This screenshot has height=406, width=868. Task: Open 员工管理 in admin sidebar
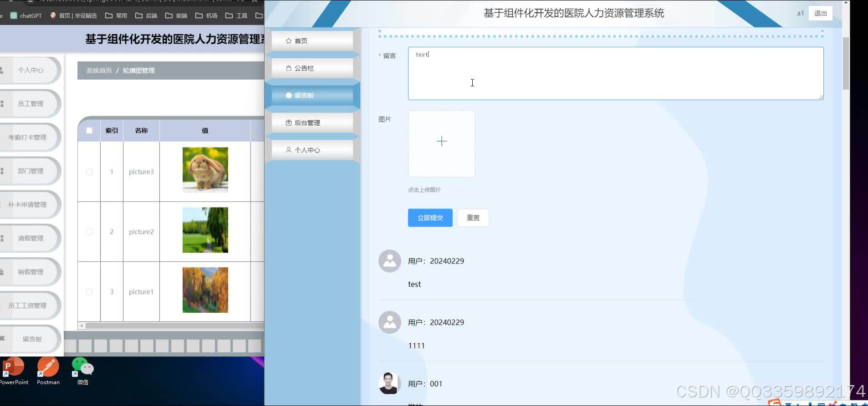(30, 104)
